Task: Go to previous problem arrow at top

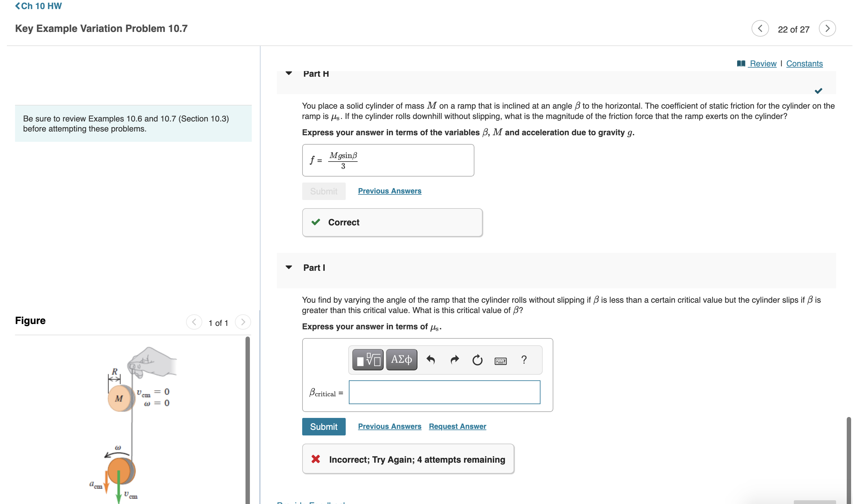Action: pos(760,28)
